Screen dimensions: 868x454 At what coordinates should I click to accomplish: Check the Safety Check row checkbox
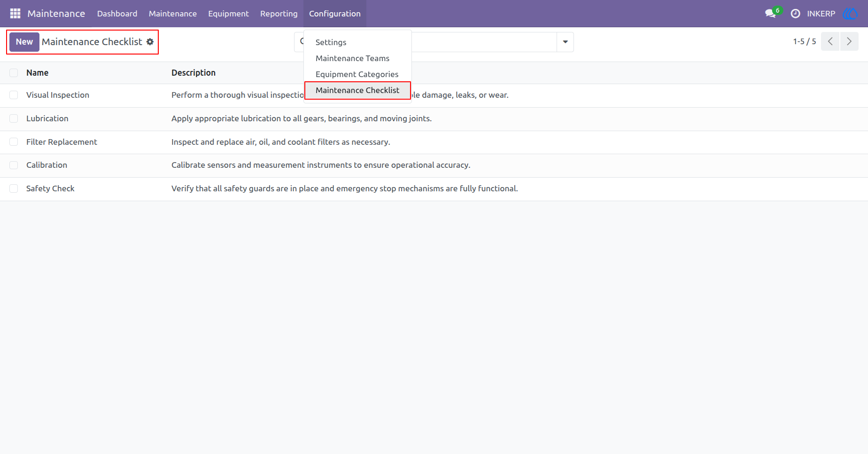point(14,188)
